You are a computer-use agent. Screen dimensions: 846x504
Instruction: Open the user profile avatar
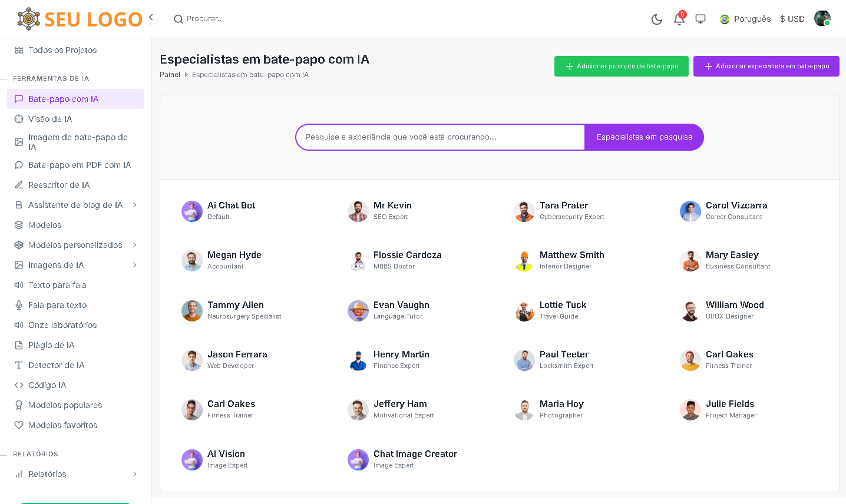(822, 19)
